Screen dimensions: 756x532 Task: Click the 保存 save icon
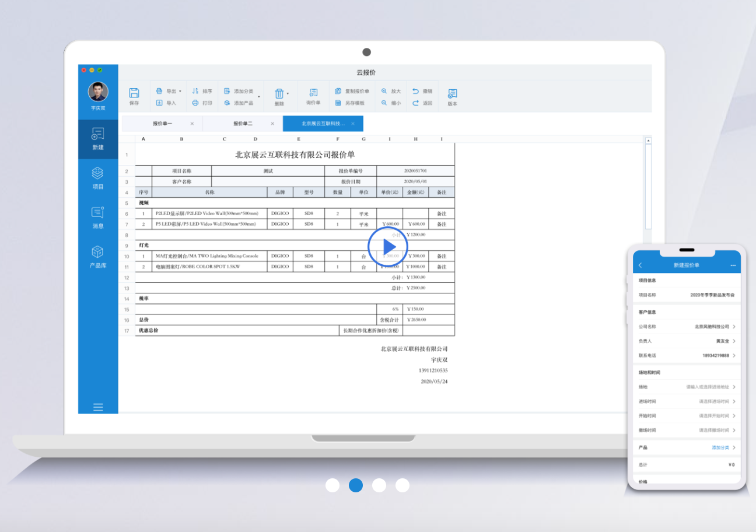coord(134,93)
